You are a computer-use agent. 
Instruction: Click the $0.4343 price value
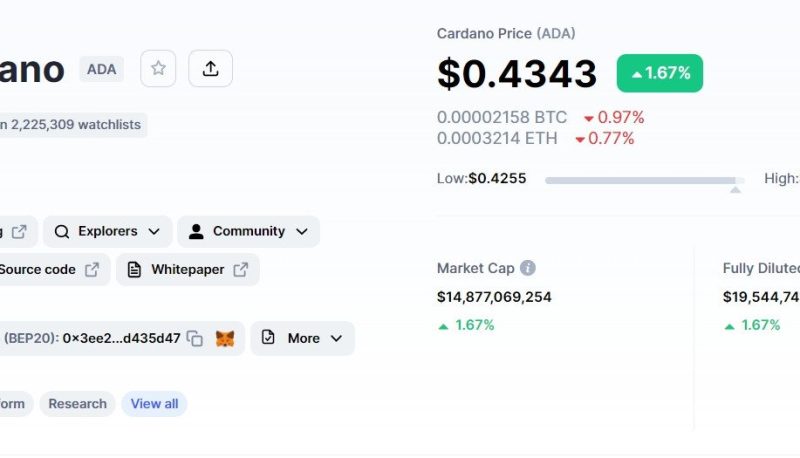(517, 73)
